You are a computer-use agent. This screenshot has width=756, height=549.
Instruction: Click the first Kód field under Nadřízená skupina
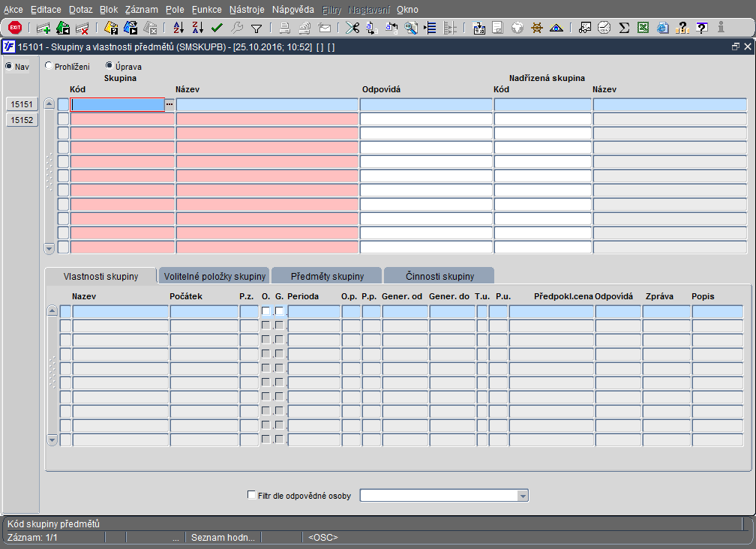tap(542, 104)
